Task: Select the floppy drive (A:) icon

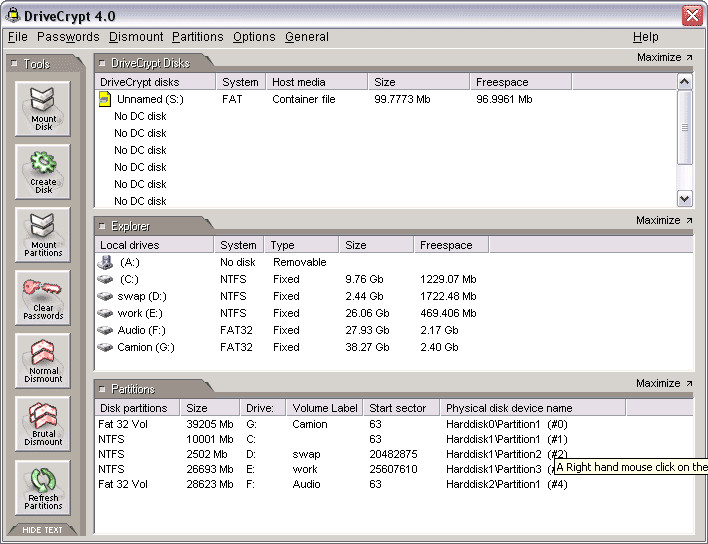Action: pos(105,262)
